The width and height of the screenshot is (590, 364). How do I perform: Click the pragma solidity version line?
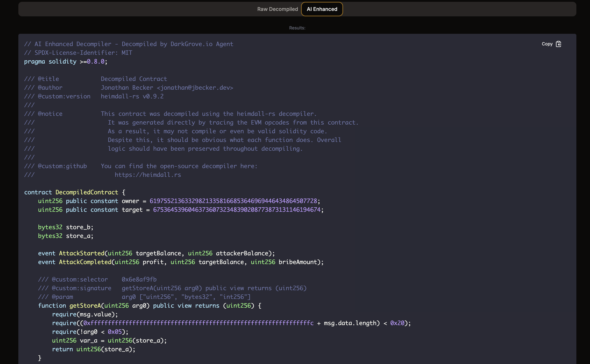(66, 61)
